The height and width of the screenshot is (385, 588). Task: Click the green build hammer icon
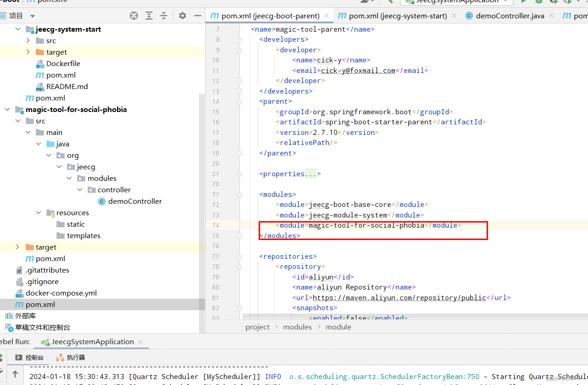[390, 1]
